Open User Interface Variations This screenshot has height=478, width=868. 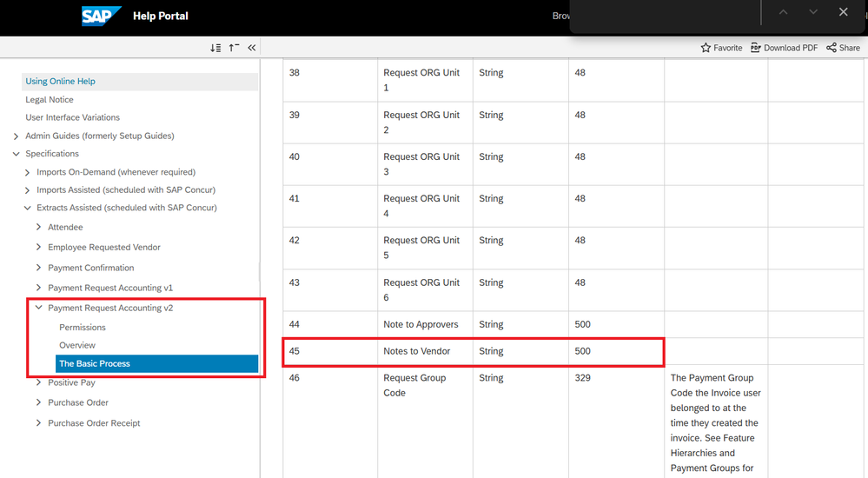[x=72, y=117]
